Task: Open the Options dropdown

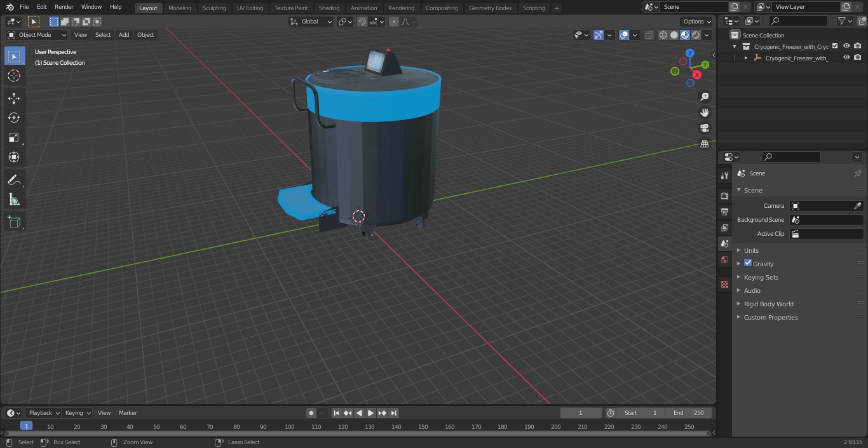Action: tap(697, 22)
